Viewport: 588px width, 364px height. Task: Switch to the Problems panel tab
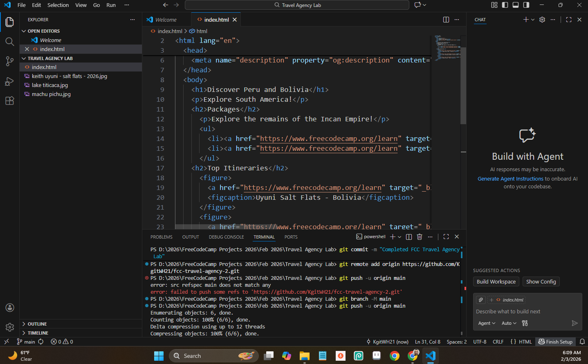[161, 237]
